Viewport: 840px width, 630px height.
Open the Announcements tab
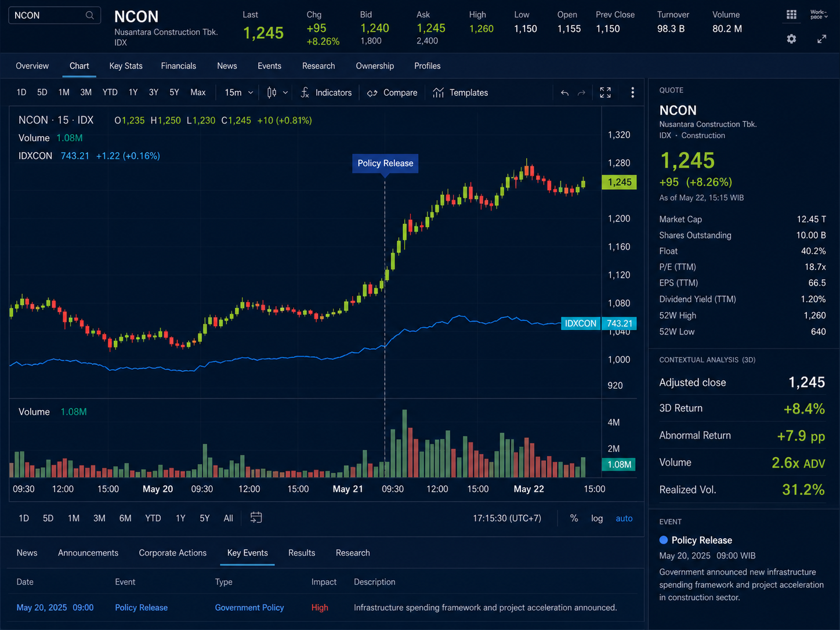click(x=88, y=553)
